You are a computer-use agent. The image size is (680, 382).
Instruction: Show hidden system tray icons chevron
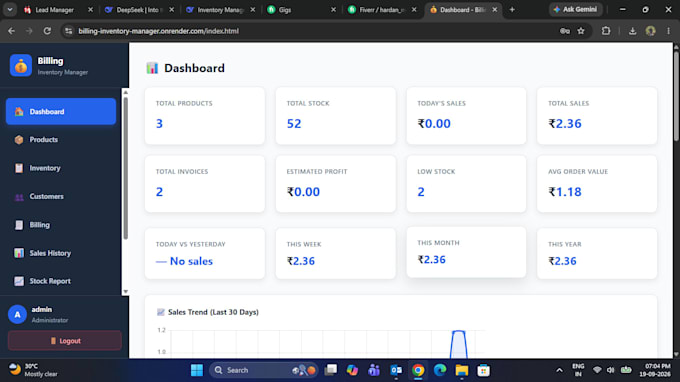point(559,370)
